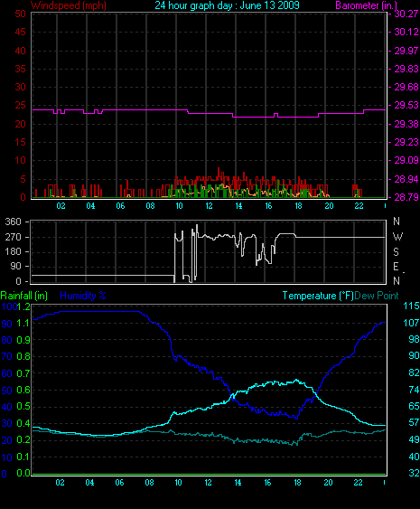Click the red 5 windspeed axis label
420x509 pixels.
coord(23,179)
